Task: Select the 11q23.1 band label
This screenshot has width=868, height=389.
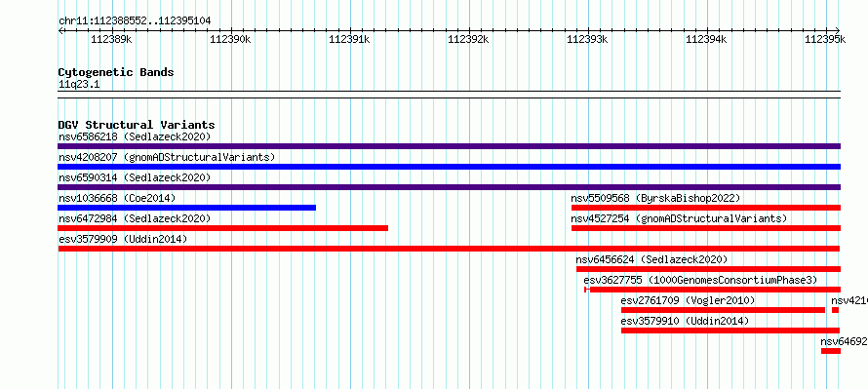Action: click(x=79, y=85)
